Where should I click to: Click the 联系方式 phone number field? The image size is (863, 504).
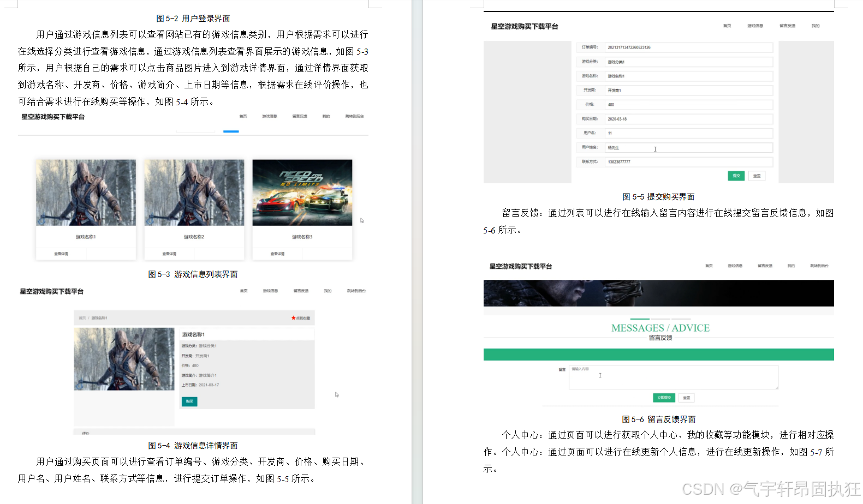click(x=689, y=161)
